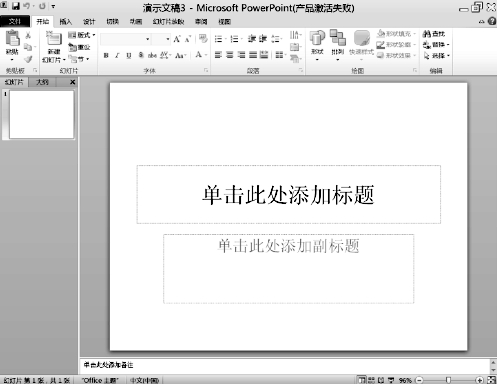This screenshot has width=497, height=384.
Task: Toggle Underline text formatting
Action: (x=129, y=56)
